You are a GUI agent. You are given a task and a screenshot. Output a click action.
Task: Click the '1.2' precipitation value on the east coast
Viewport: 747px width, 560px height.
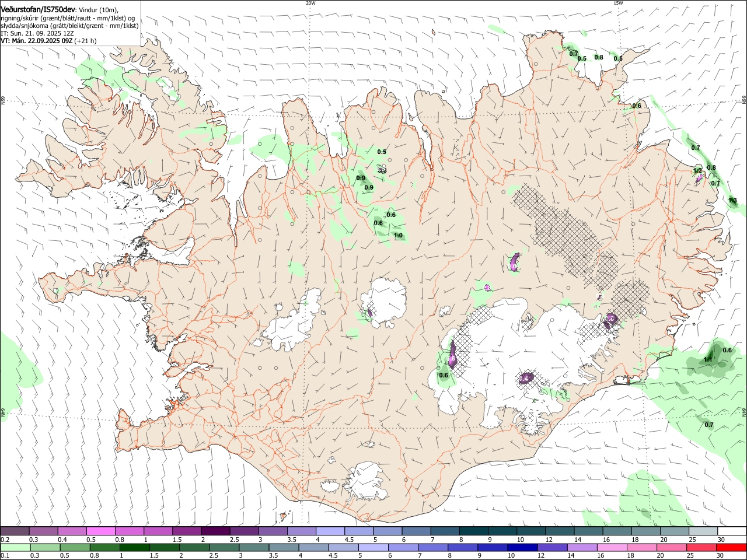coord(697,171)
